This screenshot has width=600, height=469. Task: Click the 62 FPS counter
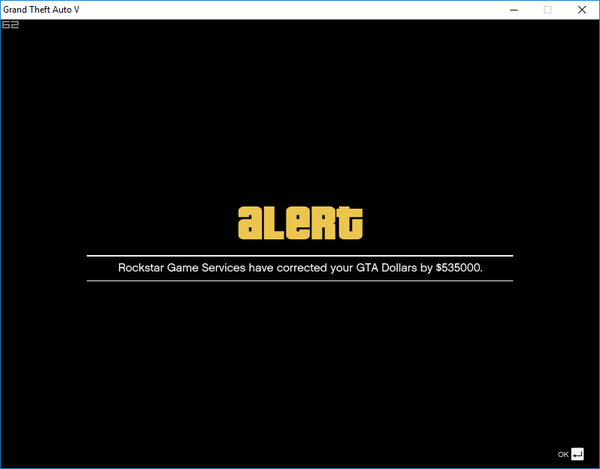[x=10, y=25]
